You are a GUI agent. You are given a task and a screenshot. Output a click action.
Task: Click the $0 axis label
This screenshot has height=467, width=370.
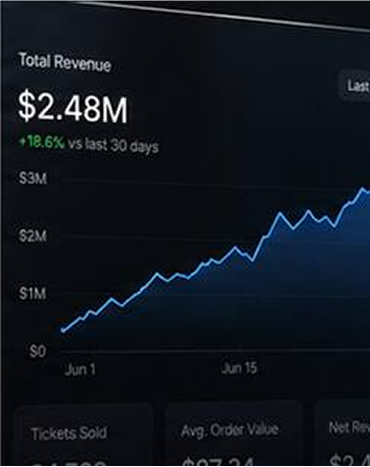37,351
